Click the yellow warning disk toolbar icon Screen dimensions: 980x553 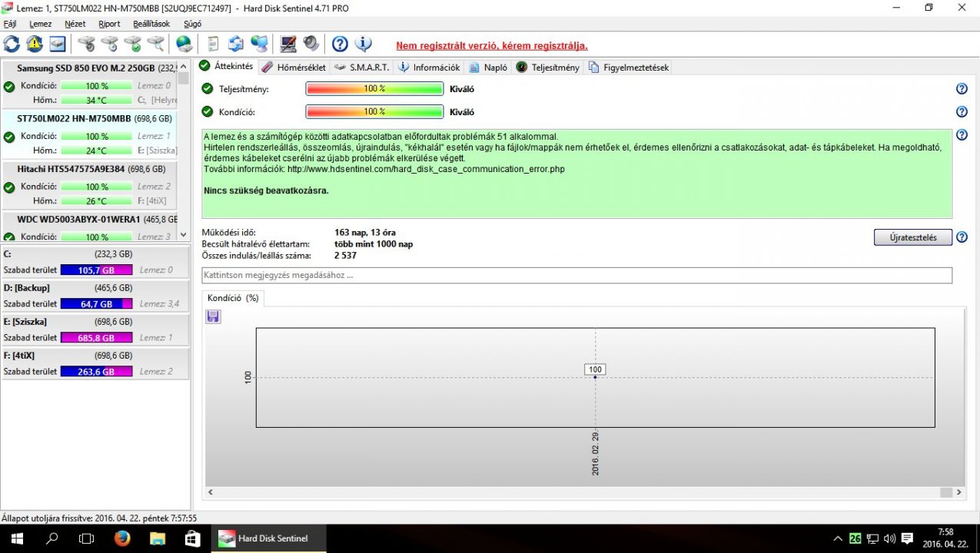[x=35, y=44]
